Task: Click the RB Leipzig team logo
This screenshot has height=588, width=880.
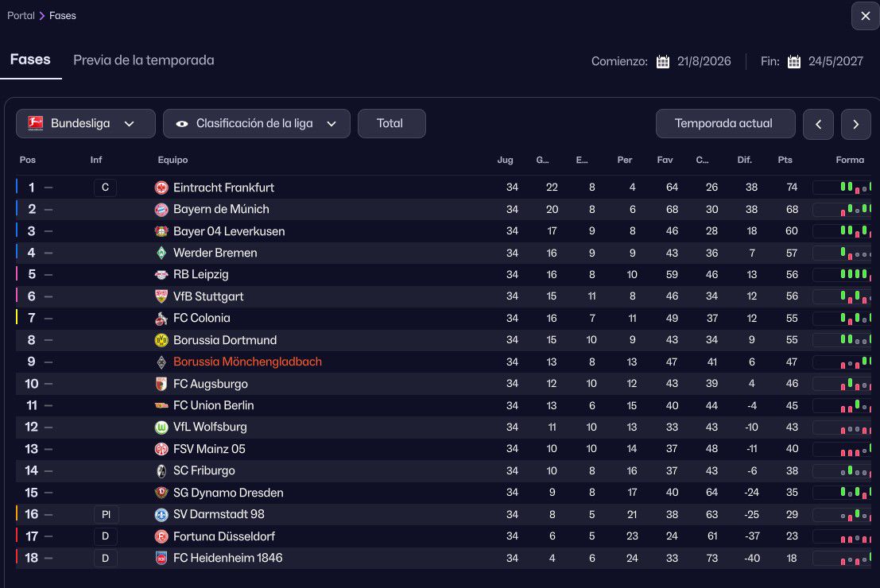Action: pos(161,275)
